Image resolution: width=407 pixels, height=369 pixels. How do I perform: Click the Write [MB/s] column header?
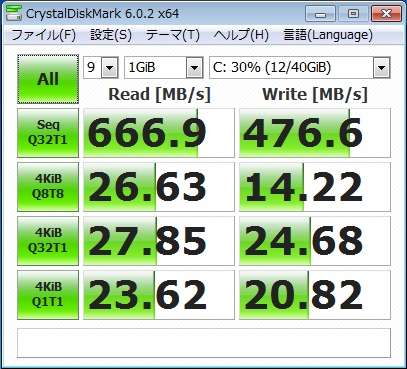pyautogui.click(x=315, y=94)
